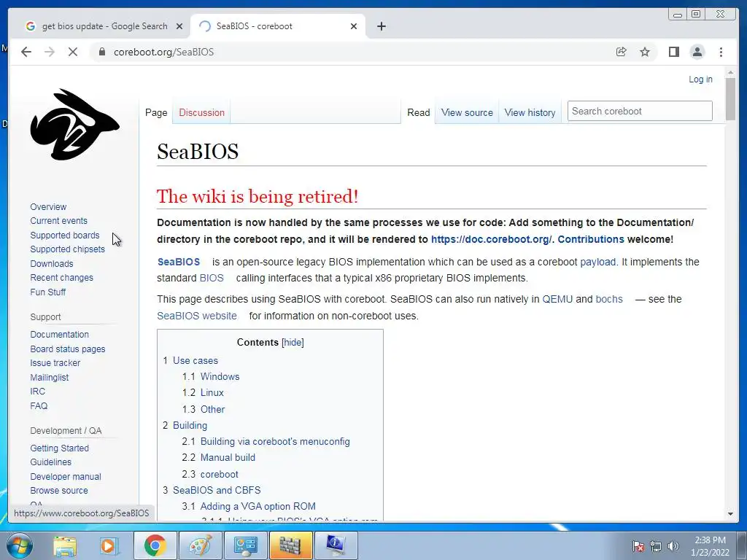Stop loading the page

(x=73, y=52)
